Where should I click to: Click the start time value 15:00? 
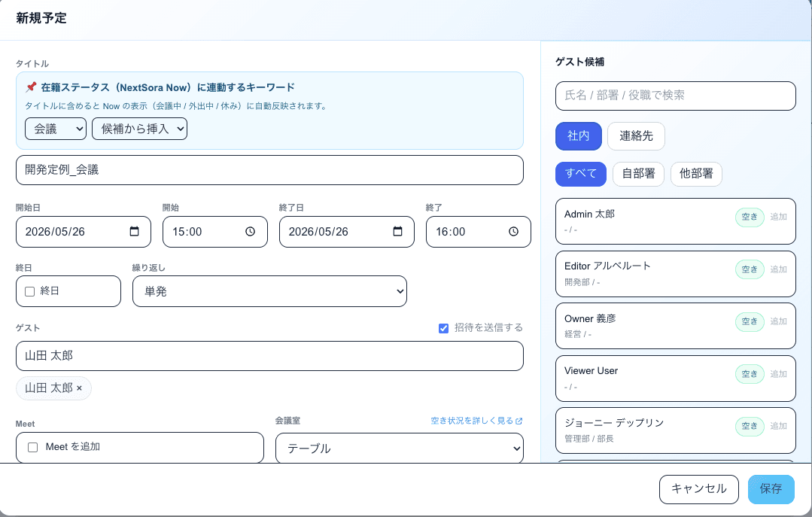click(x=187, y=232)
